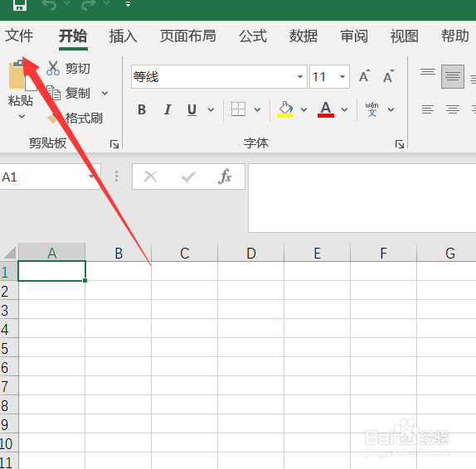Viewport: 476px width, 469px height.
Task: Click the Redo arrow icon
Action: pos(89,4)
